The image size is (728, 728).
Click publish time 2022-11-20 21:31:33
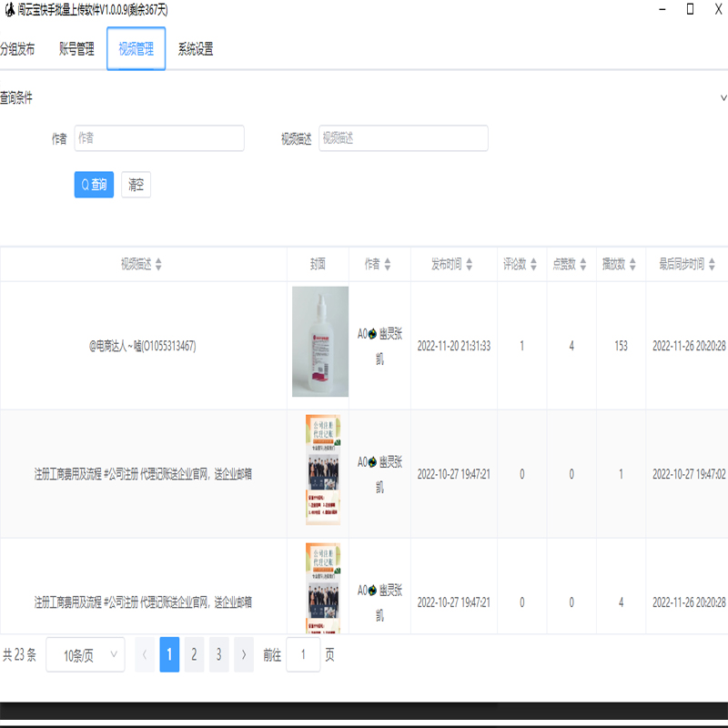pyautogui.click(x=453, y=346)
